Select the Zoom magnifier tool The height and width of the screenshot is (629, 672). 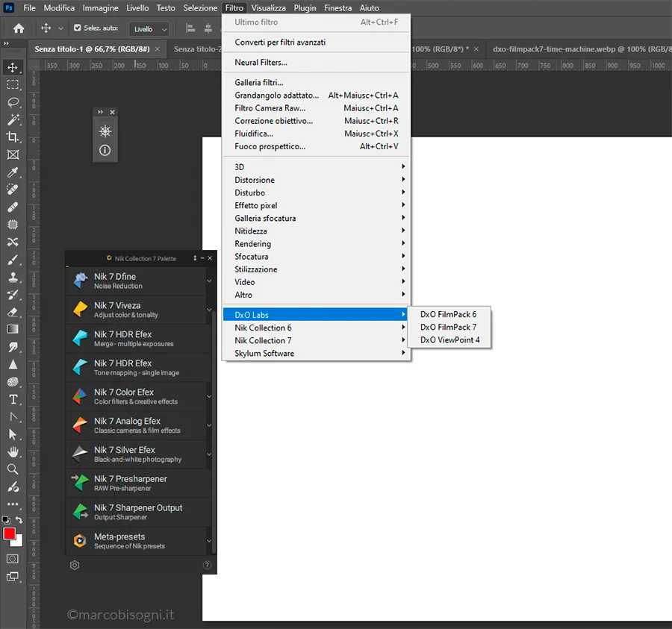(x=13, y=469)
